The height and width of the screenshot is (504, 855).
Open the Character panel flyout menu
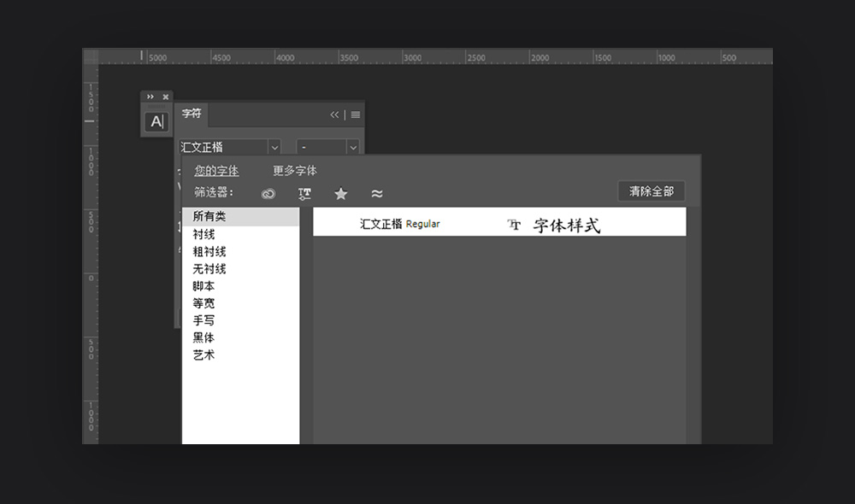pos(354,114)
